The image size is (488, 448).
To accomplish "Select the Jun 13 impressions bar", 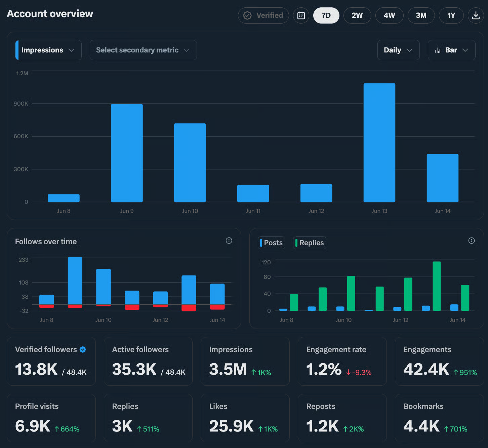I will (x=379, y=143).
